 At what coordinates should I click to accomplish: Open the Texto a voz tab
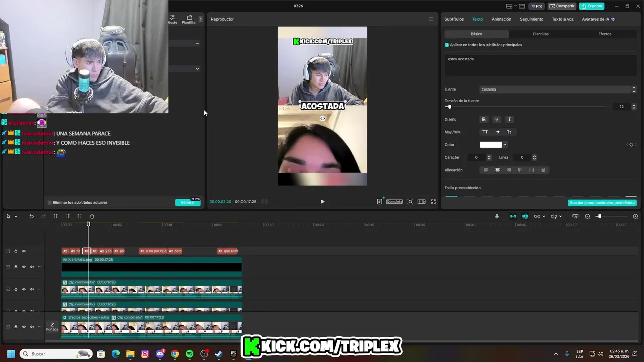[562, 19]
